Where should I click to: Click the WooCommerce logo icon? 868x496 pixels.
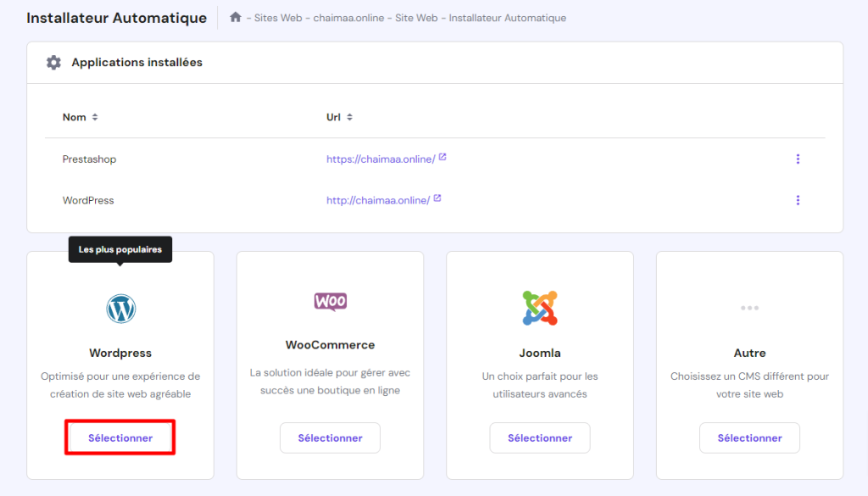tap(330, 301)
